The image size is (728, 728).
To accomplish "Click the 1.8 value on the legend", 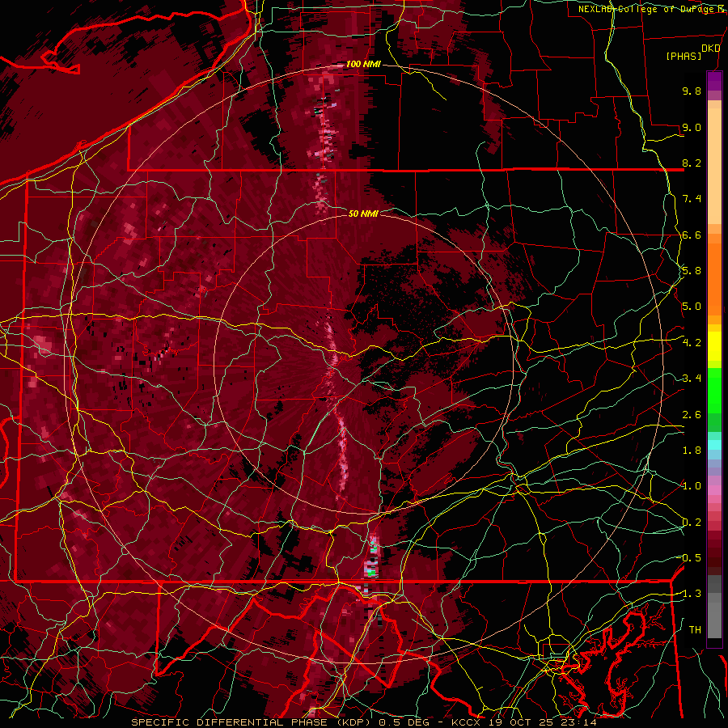I will (692, 451).
